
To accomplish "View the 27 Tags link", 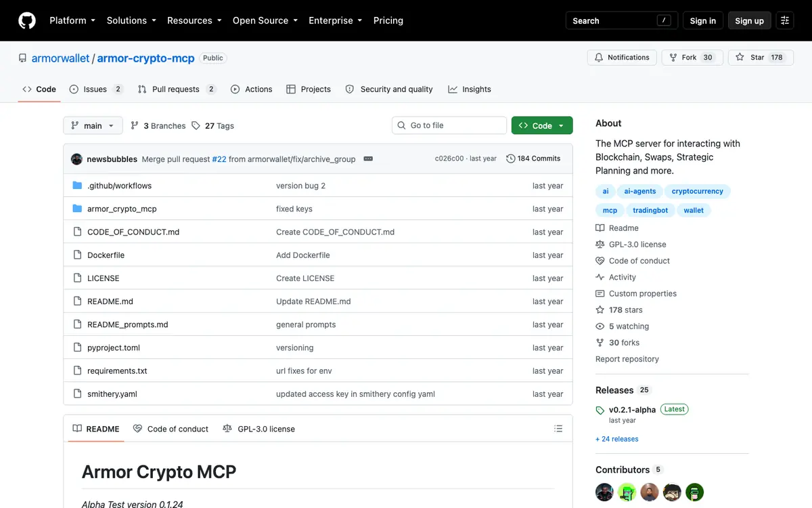I will click(212, 126).
